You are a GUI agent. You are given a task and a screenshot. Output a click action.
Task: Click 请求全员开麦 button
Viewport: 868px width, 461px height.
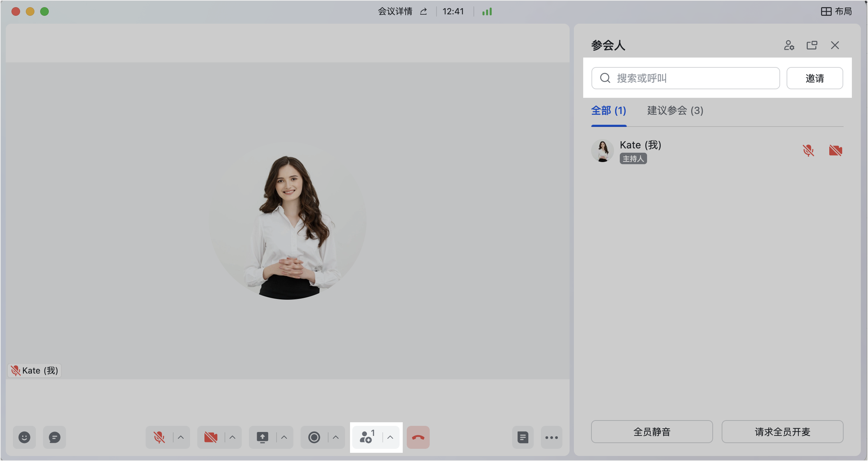783,432
